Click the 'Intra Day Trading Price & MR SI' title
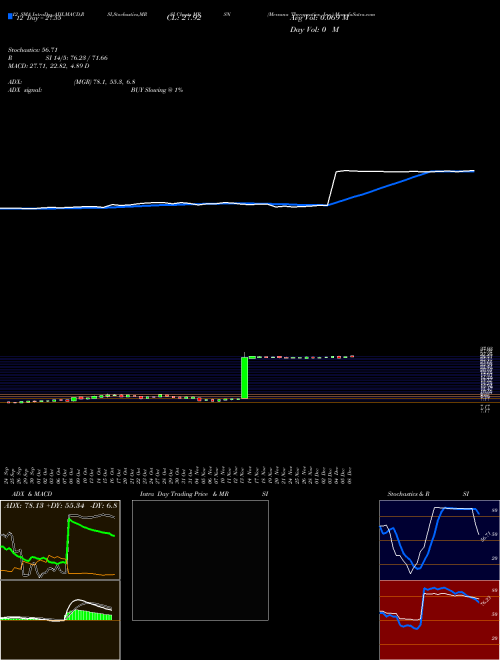This screenshot has width=500, height=660. click(204, 494)
